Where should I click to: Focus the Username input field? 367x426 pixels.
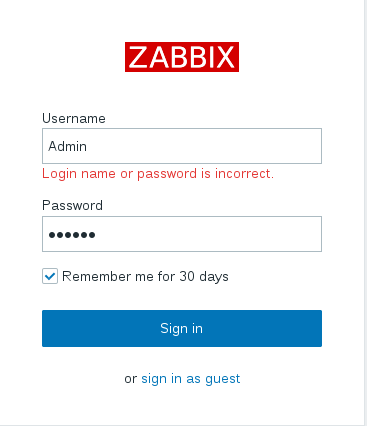point(182,146)
